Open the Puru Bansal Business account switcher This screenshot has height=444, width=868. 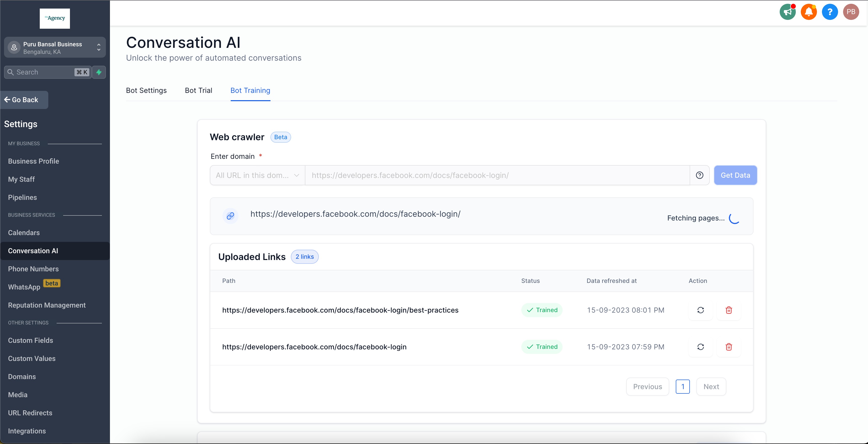(55, 48)
